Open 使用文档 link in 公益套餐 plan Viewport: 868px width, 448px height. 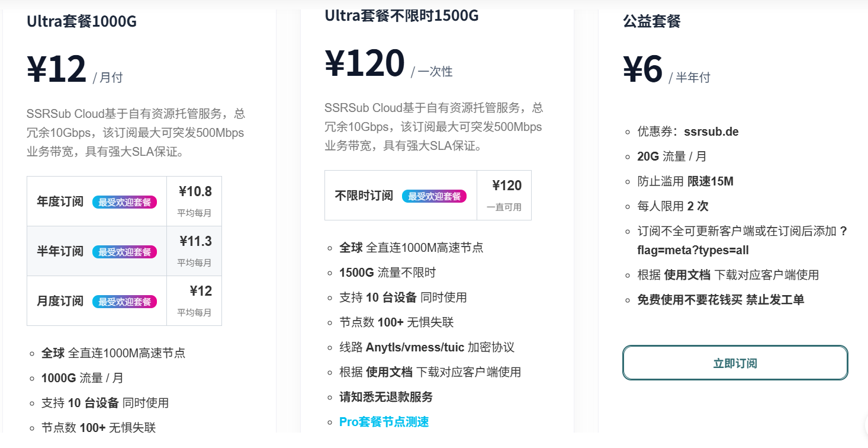point(687,275)
